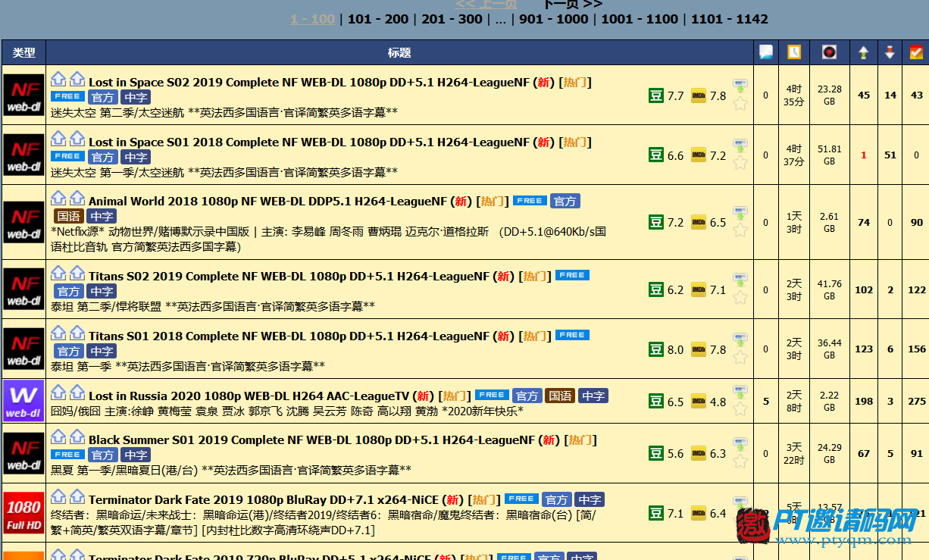Toggle the bookmark star for Animal World
Image resolution: width=929 pixels, height=560 pixels.
point(740,230)
